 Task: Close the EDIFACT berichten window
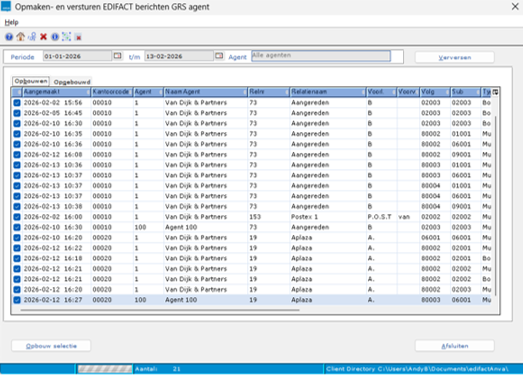click(515, 6)
